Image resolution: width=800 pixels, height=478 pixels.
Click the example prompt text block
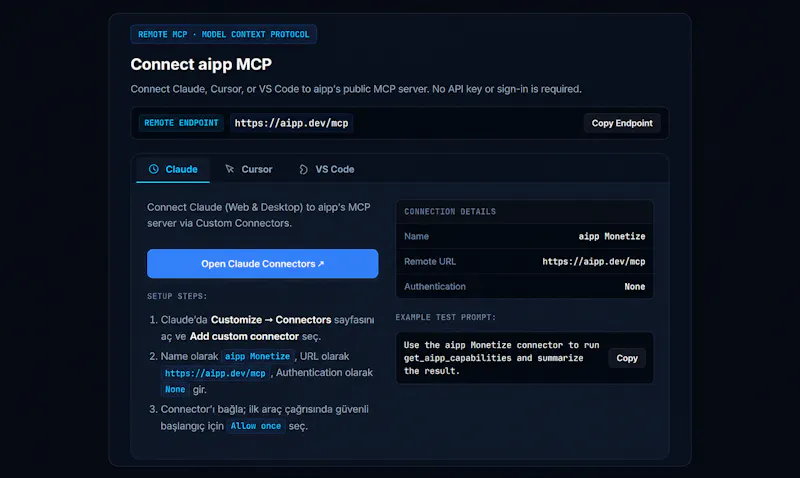tap(502, 358)
